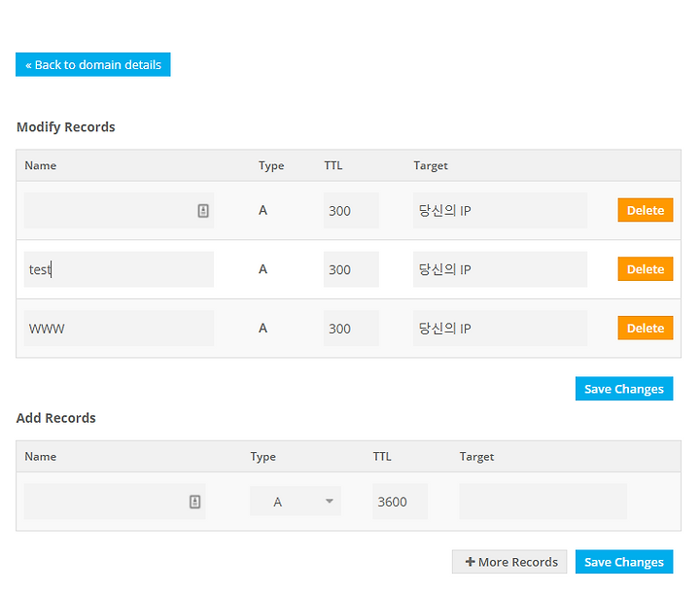Edit the TTL 300 field of the test record
This screenshot has height=593, width=700.
pos(351,269)
